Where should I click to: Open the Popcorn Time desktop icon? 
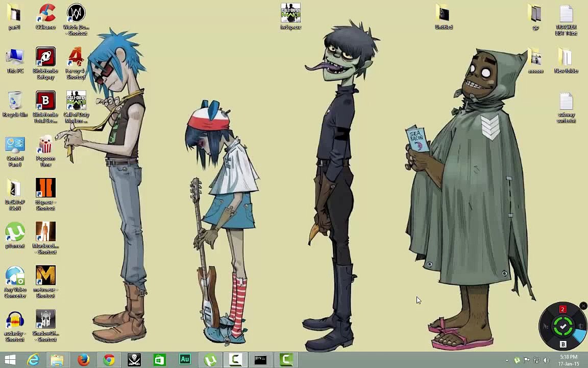pyautogui.click(x=45, y=146)
